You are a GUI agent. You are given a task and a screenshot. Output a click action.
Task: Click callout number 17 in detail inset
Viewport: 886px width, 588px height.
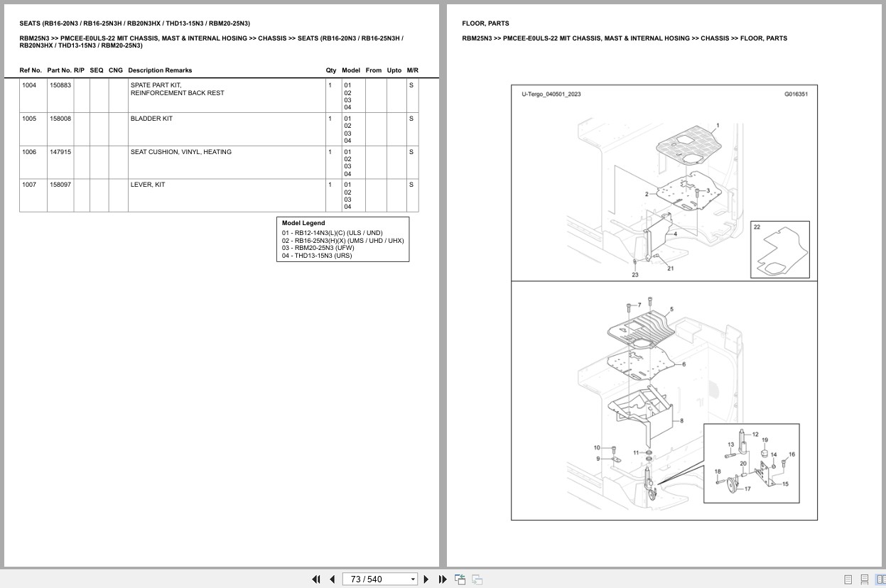tap(747, 489)
